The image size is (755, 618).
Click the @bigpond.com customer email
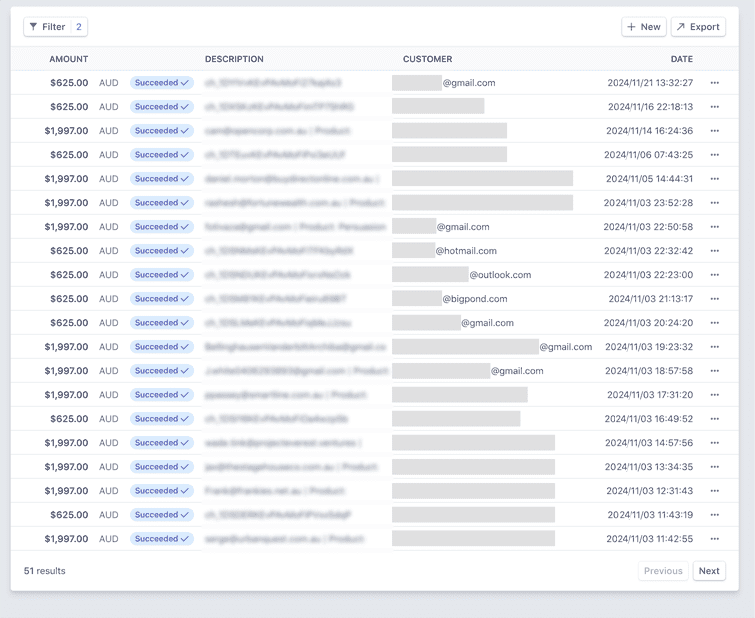(475, 299)
